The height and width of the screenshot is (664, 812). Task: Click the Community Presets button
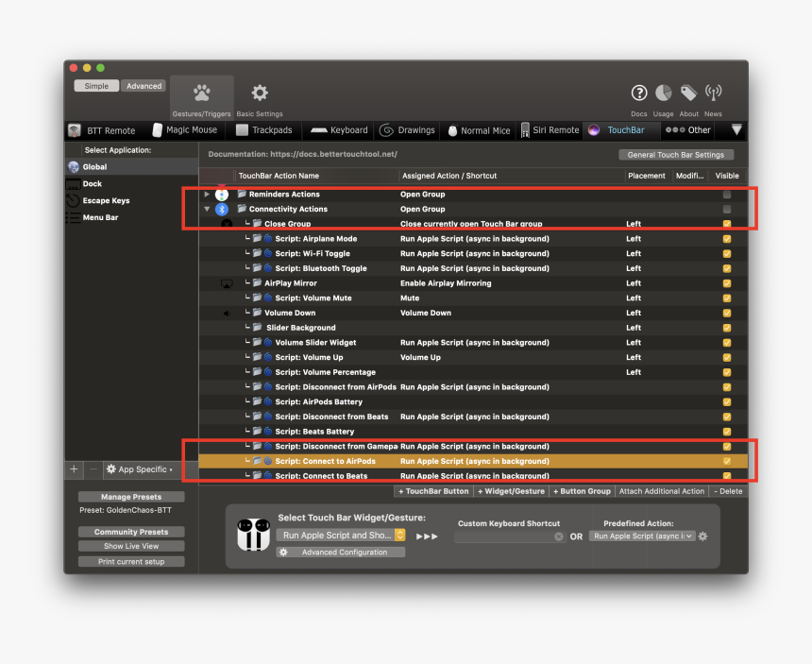pyautogui.click(x=131, y=532)
